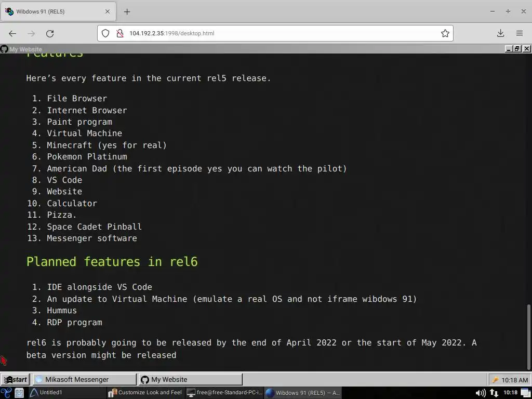Viewport: 532px width, 399px height.
Task: Click the show desktop icon in host panel
Action: pyautogui.click(x=525, y=393)
